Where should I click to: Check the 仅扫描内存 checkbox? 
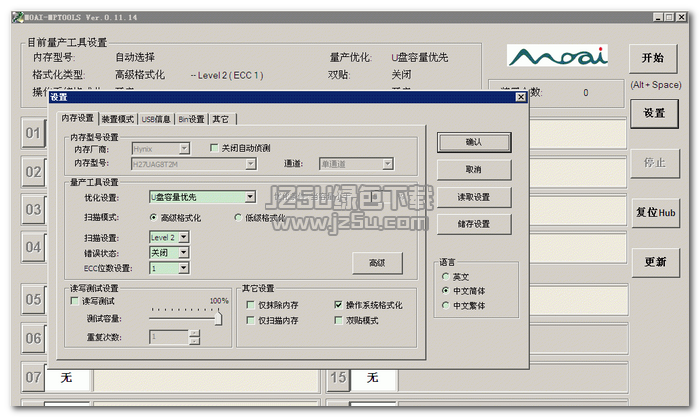pyautogui.click(x=250, y=320)
